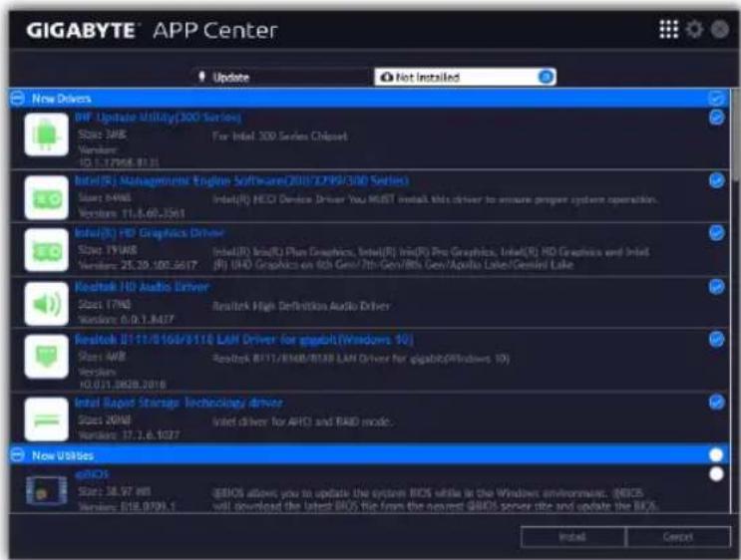Click the Install button
The height and width of the screenshot is (560, 741).
pyautogui.click(x=572, y=537)
